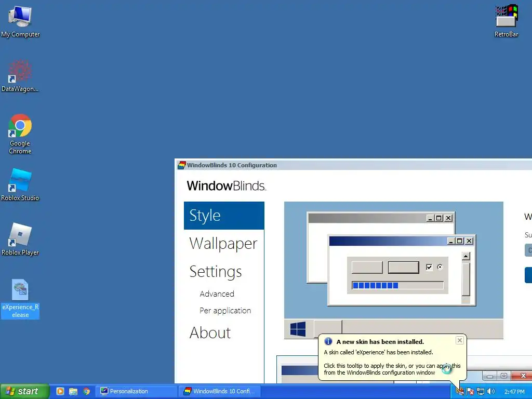The image size is (532, 399).
Task: Open RetroBar desktop icon
Action: point(506,21)
